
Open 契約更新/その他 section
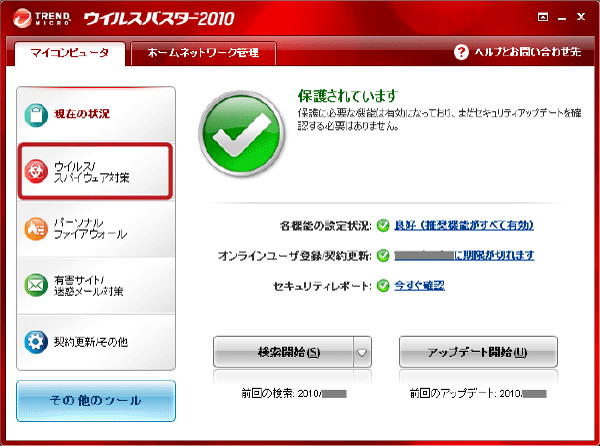[x=96, y=342]
